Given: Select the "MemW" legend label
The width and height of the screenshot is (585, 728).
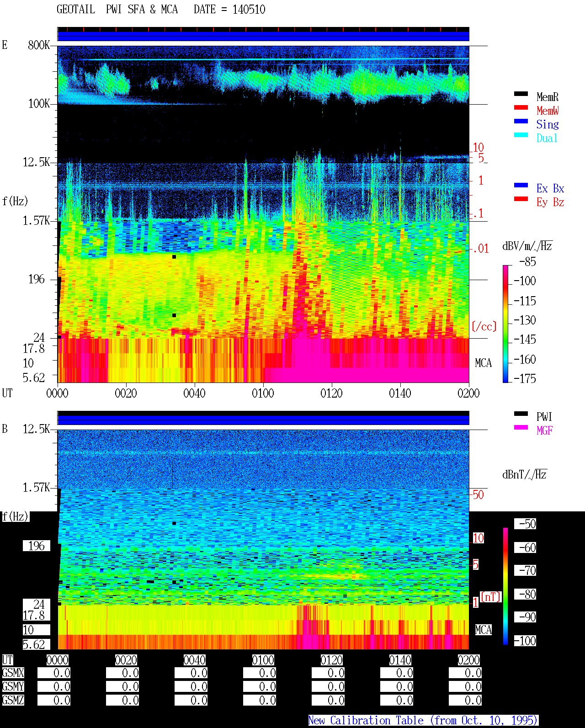Looking at the screenshot, I should [548, 111].
